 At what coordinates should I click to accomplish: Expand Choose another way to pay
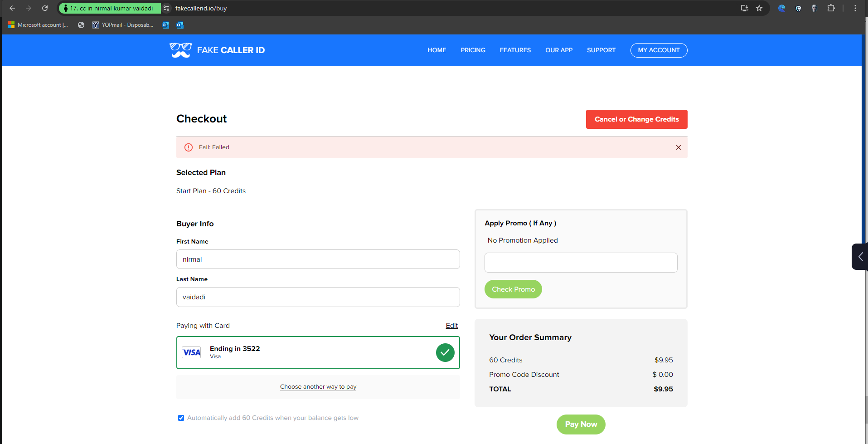(318, 387)
